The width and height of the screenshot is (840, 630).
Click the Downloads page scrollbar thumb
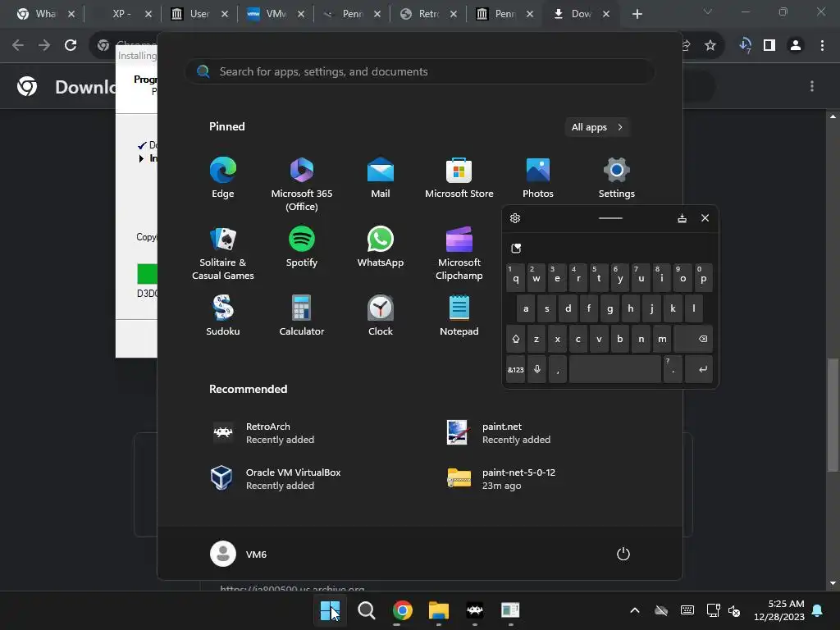(x=833, y=415)
